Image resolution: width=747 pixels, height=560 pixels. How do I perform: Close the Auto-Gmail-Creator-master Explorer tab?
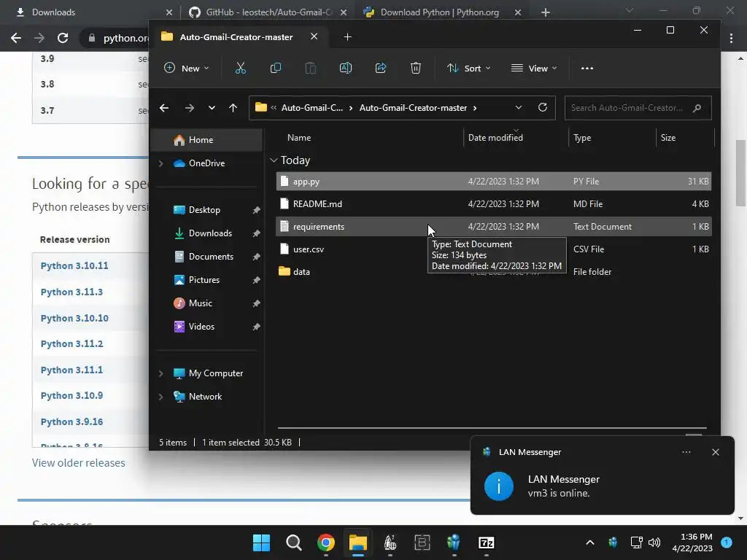(x=314, y=36)
